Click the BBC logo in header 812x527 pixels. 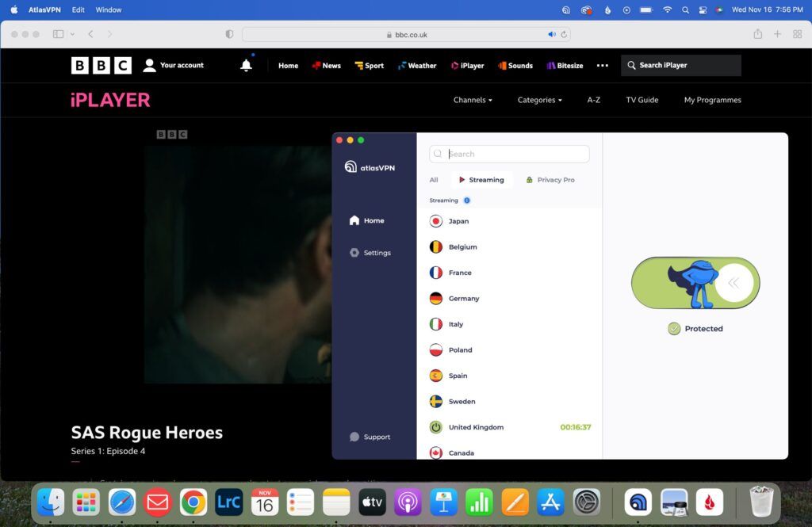pyautogui.click(x=101, y=65)
